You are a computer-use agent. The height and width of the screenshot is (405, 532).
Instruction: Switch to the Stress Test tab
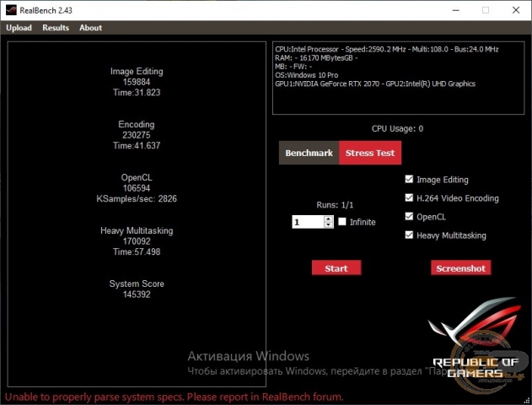pyautogui.click(x=370, y=153)
